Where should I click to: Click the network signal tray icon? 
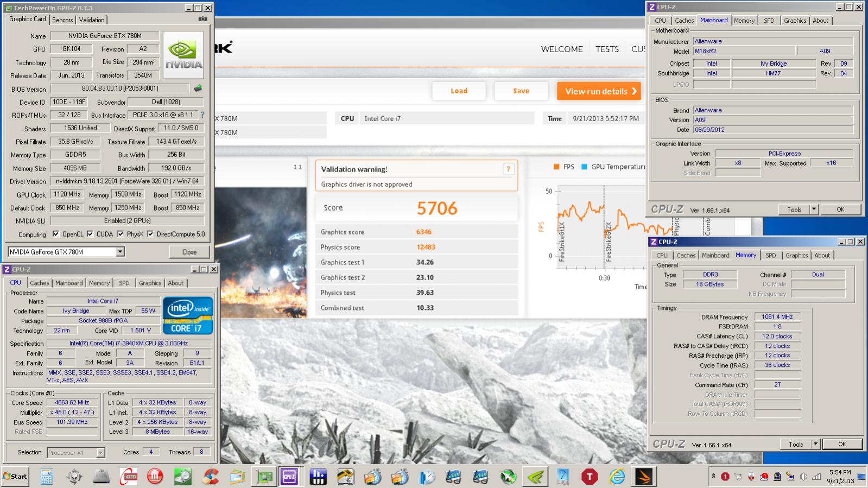click(x=816, y=477)
